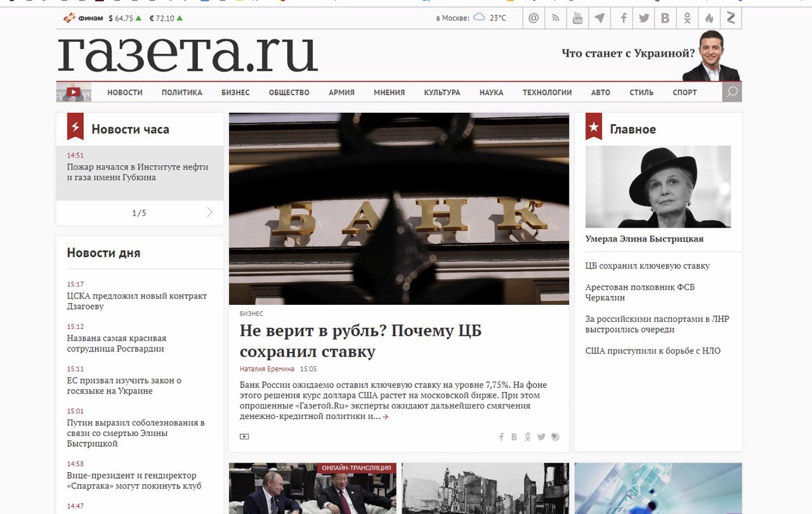Click the search magnifier icon
Screen dimensions: 812x514
pos(732,93)
